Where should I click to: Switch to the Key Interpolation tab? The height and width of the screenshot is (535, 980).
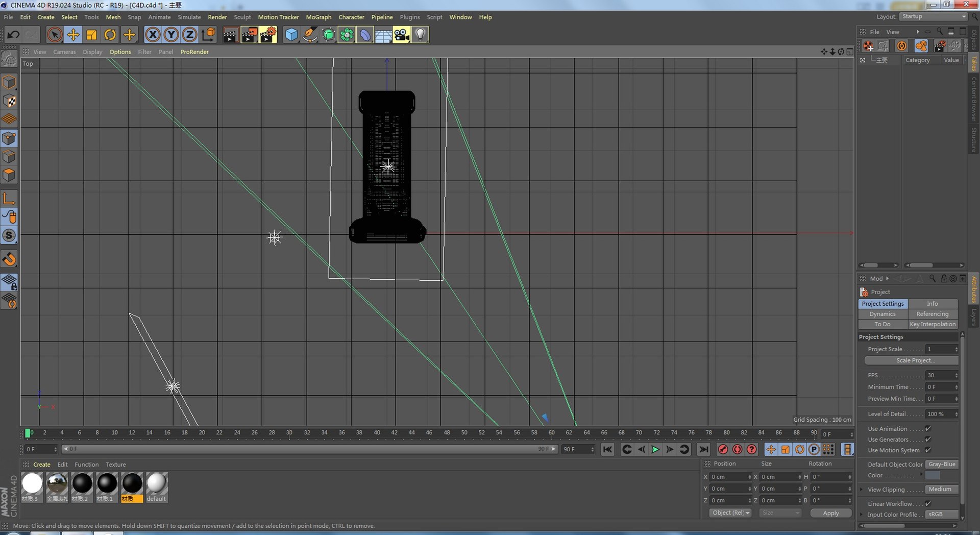point(933,324)
